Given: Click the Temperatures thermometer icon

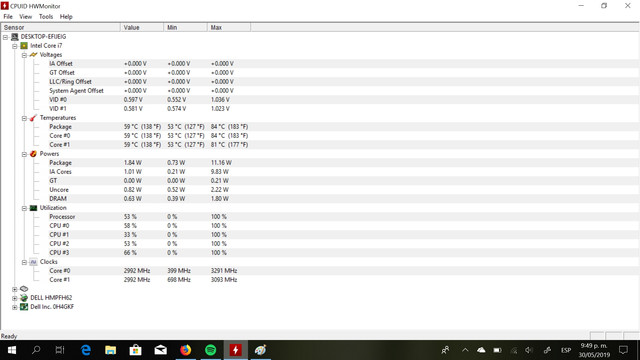Looking at the screenshot, I should tap(33, 118).
